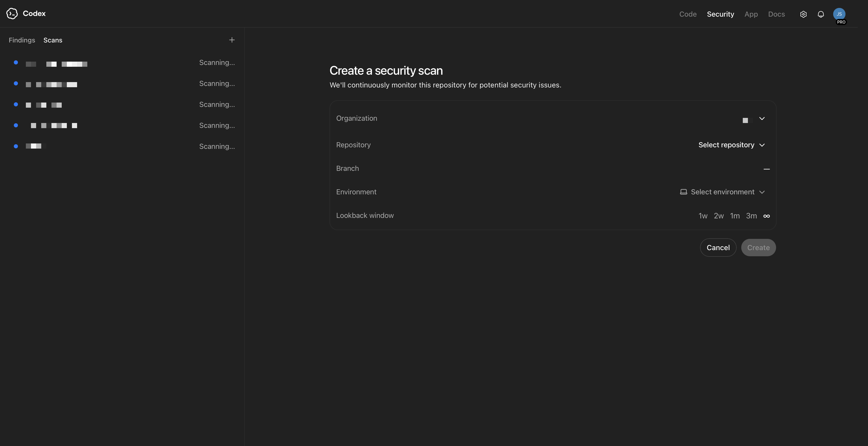Select 1m on the lookback window selector

pos(735,216)
